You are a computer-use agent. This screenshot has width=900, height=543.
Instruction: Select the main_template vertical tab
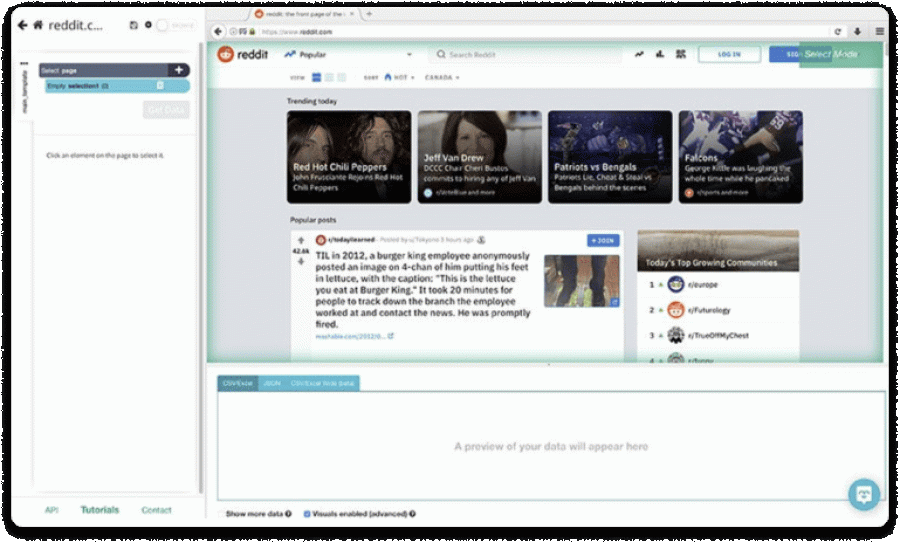coord(24,92)
